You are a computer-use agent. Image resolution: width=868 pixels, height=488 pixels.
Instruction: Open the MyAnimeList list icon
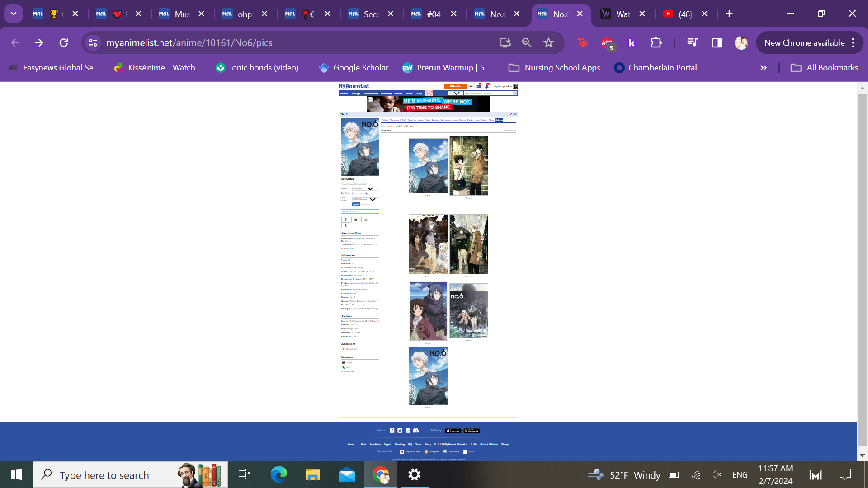click(471, 86)
